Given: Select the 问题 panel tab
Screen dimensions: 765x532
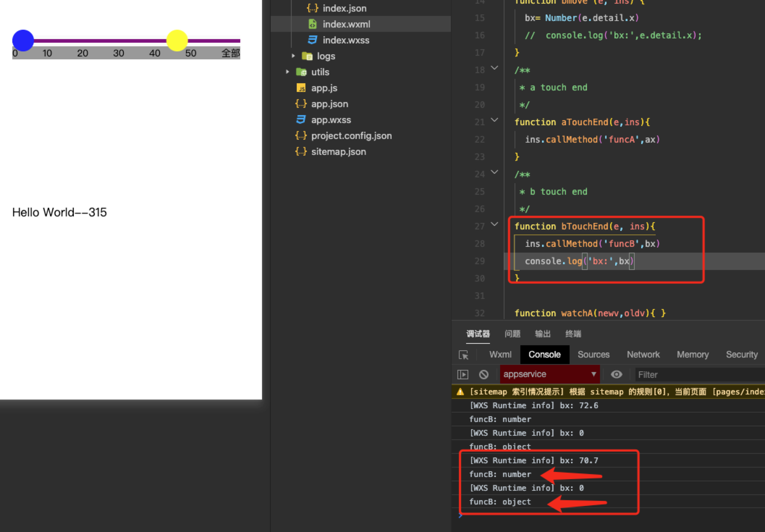Looking at the screenshot, I should coord(512,334).
